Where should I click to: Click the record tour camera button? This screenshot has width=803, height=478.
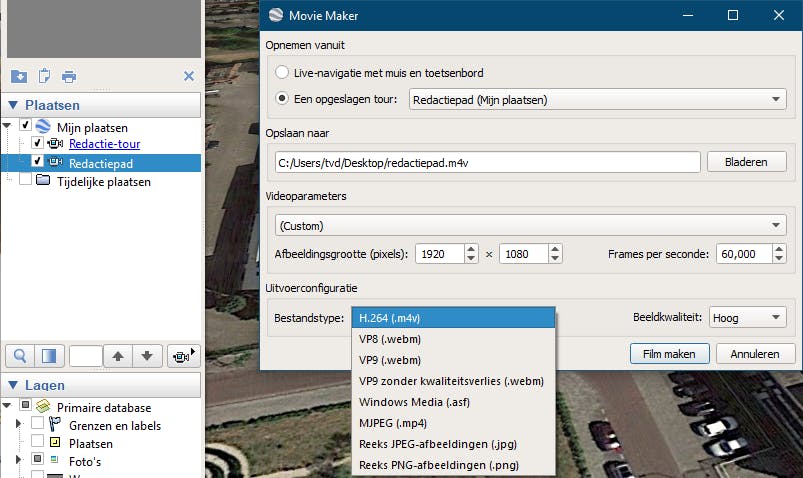tap(183, 356)
